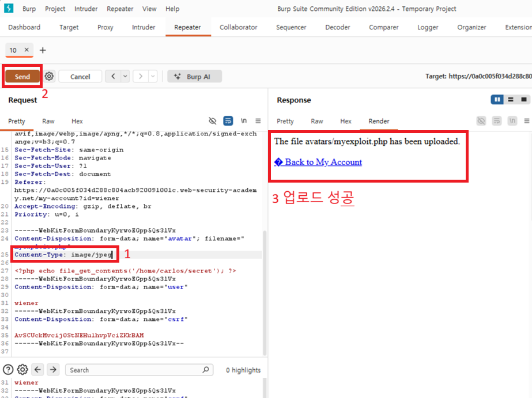This screenshot has width=532, height=398.
Task: Click the orange Send button
Action: coord(22,77)
